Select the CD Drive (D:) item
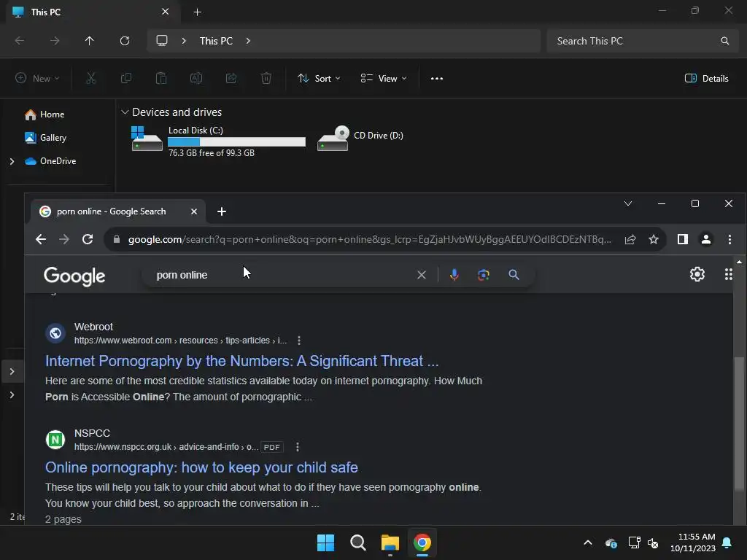This screenshot has width=747, height=560. pyautogui.click(x=360, y=137)
